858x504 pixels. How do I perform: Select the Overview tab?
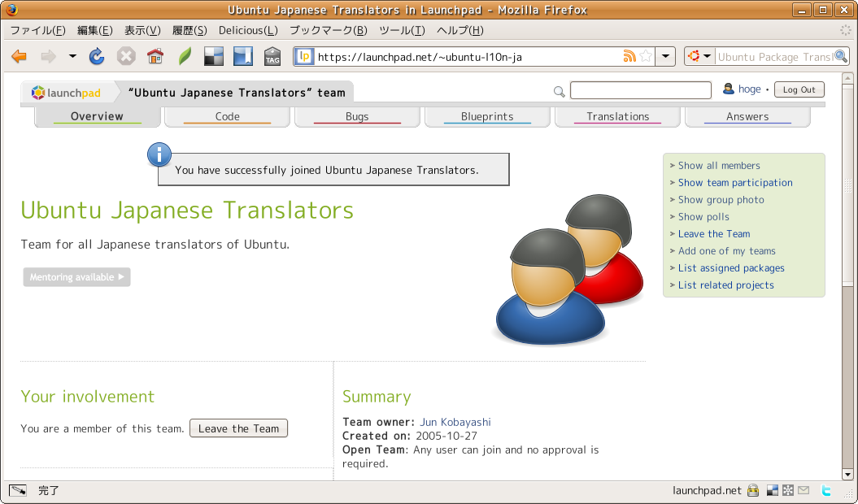coord(97,116)
